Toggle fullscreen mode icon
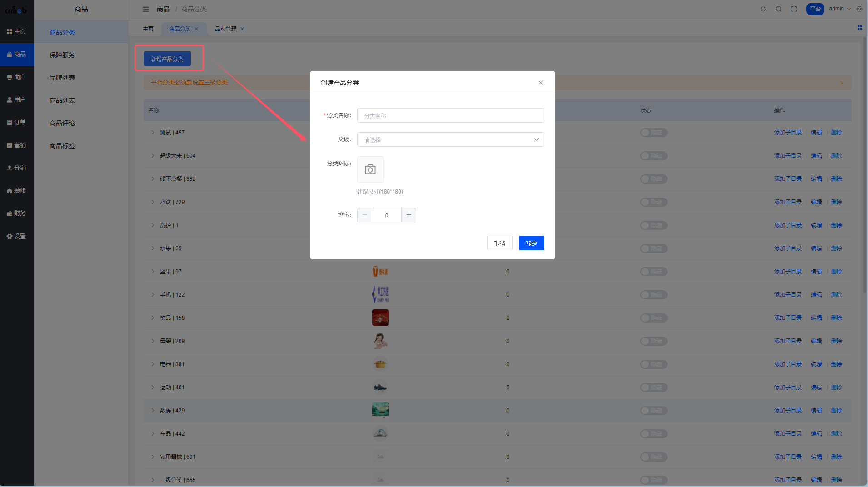 (794, 9)
